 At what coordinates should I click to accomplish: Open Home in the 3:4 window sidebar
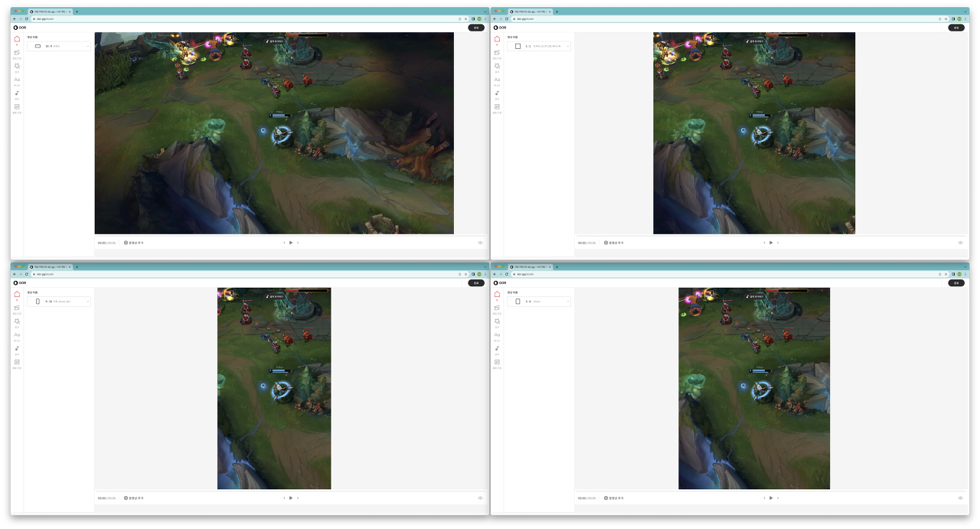click(497, 295)
